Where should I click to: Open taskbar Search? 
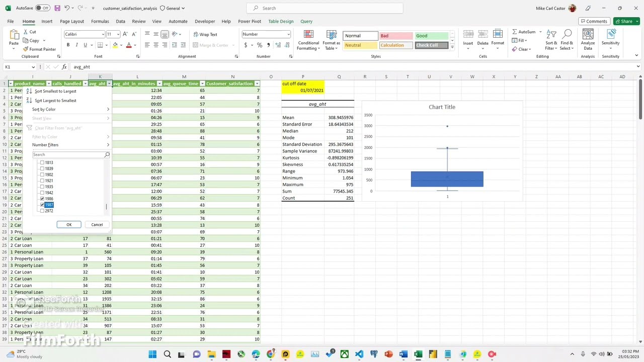point(167,354)
